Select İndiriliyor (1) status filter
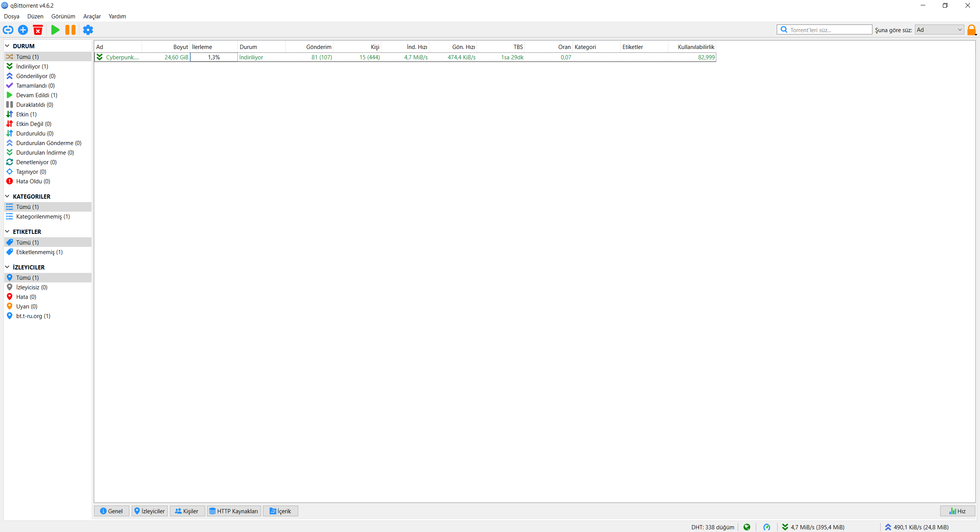The height and width of the screenshot is (532, 980). click(x=32, y=66)
